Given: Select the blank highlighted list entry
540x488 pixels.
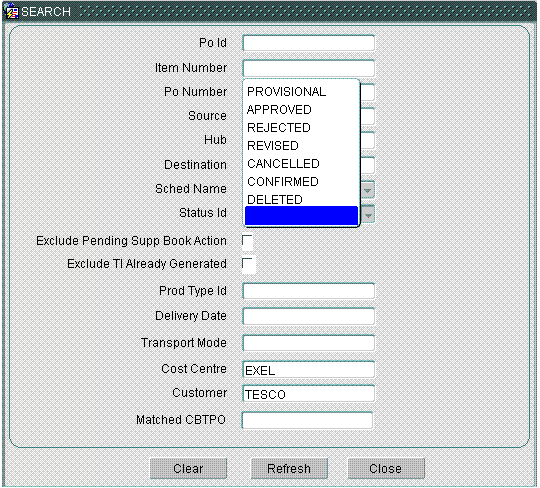Looking at the screenshot, I should click(x=301, y=216).
